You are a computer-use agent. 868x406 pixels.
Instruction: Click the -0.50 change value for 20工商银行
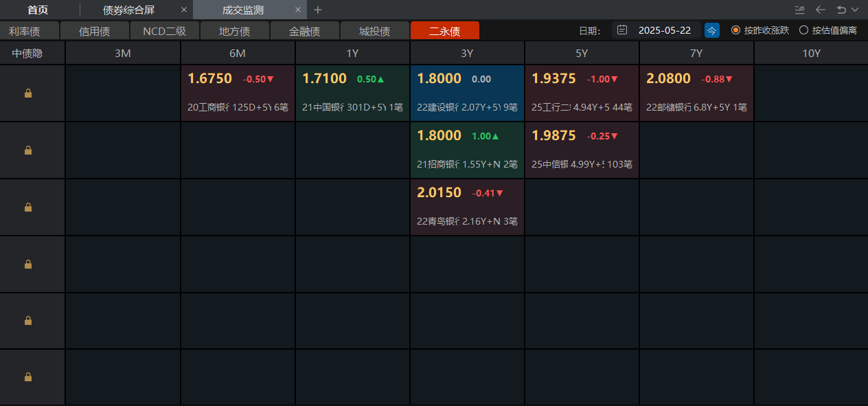pyautogui.click(x=258, y=79)
